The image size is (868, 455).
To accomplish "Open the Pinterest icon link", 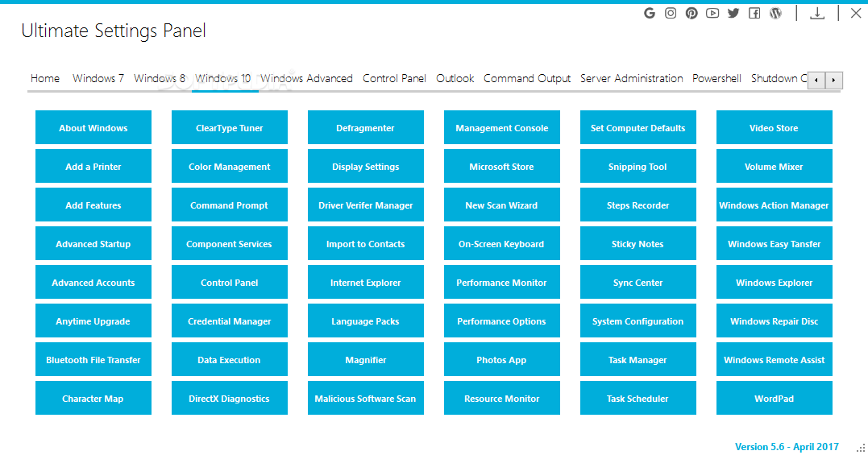I will (691, 13).
